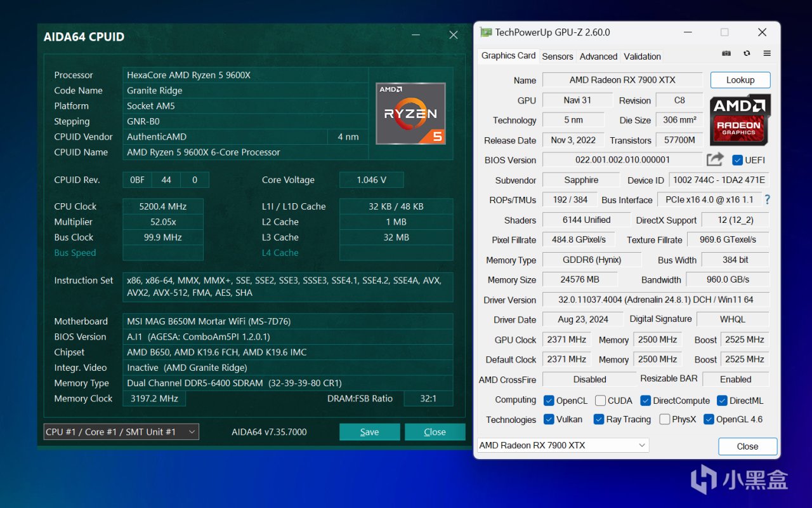Click the Ryzen 5 logo in AIDA64

coord(410,114)
